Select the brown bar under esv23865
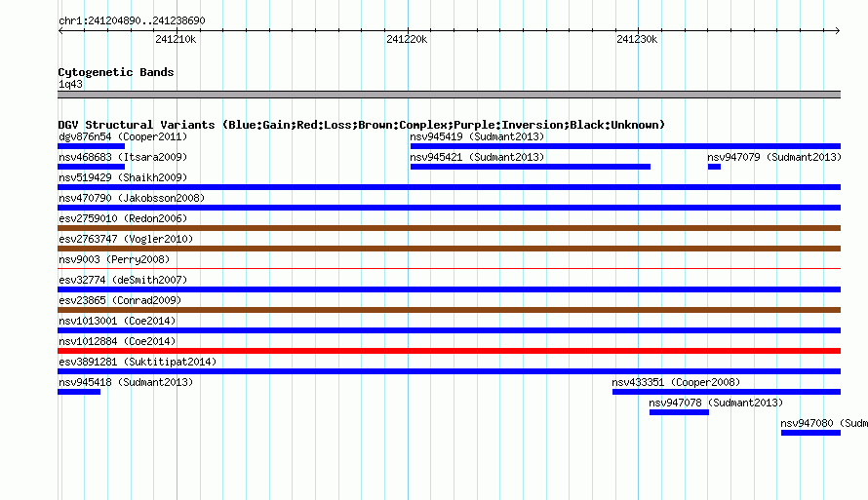 point(449,310)
